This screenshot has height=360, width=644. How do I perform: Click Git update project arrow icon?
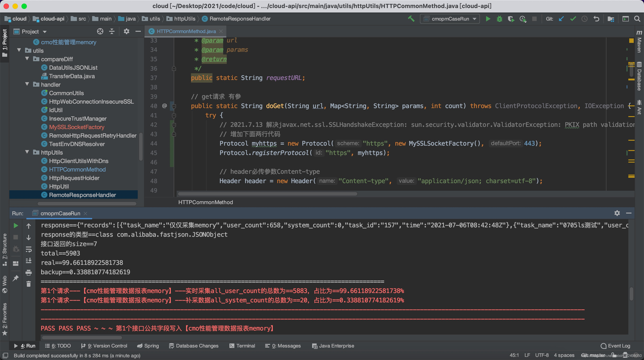[561, 19]
